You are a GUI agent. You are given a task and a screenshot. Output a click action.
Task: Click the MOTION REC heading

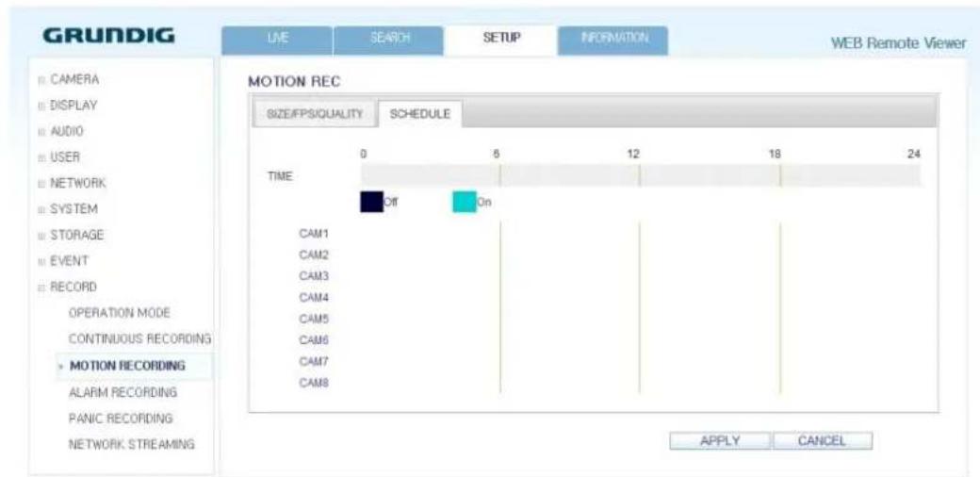click(294, 82)
